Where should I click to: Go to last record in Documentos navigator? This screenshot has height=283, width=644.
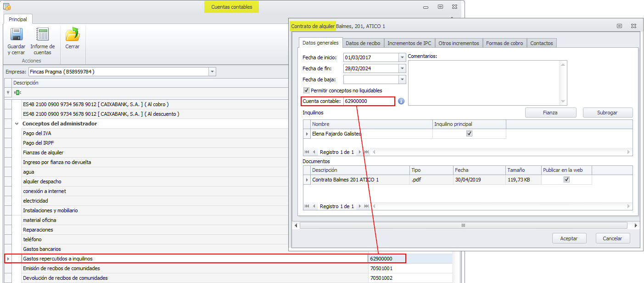click(366, 206)
